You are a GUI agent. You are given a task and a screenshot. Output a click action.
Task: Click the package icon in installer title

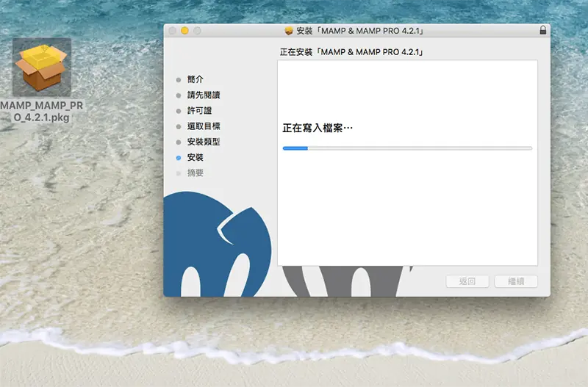289,31
